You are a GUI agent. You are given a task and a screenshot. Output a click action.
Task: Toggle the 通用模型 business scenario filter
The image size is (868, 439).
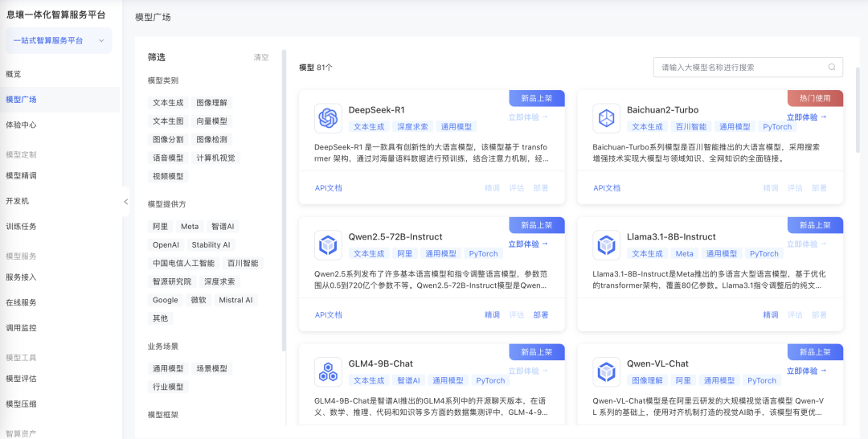(x=168, y=369)
